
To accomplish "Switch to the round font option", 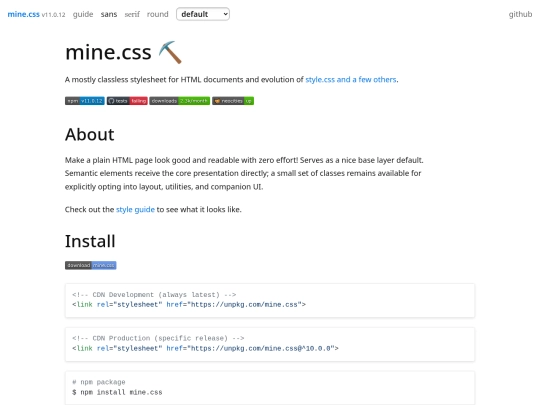I will 157,14.
